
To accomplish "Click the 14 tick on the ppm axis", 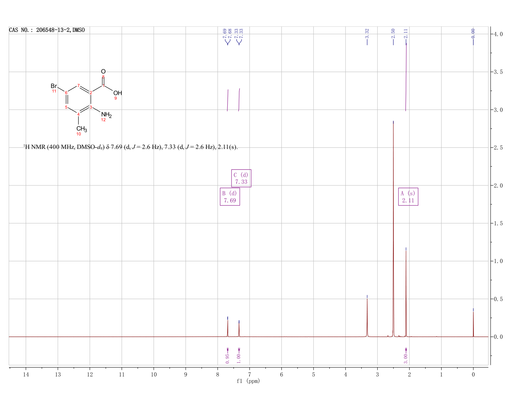I will [26, 374].
